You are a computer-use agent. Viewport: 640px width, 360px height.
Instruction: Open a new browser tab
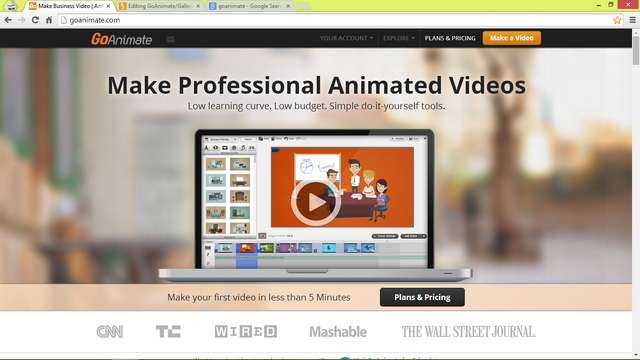(x=303, y=6)
